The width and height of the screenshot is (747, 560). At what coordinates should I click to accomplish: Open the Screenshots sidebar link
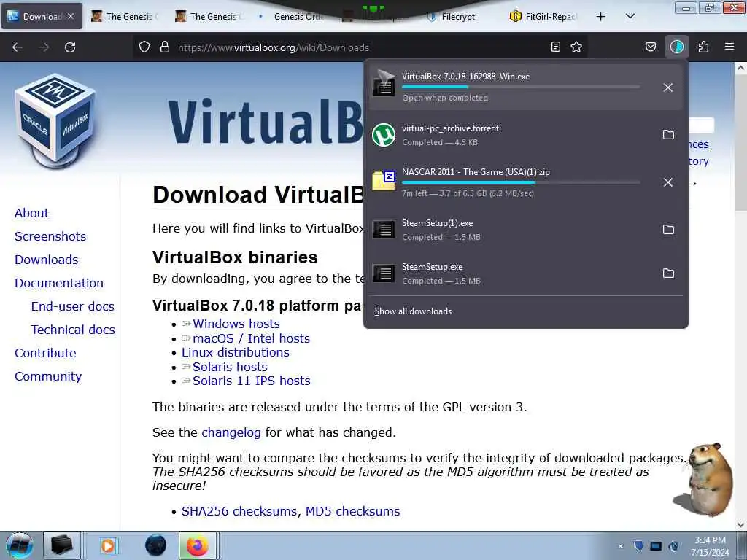click(x=50, y=236)
